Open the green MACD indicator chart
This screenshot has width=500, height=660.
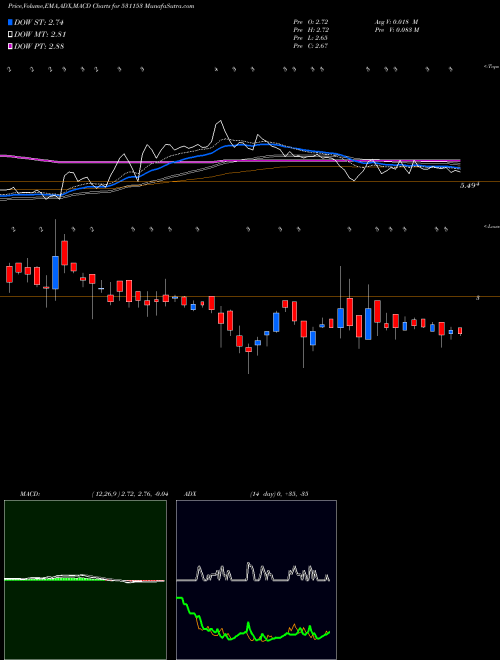85,580
